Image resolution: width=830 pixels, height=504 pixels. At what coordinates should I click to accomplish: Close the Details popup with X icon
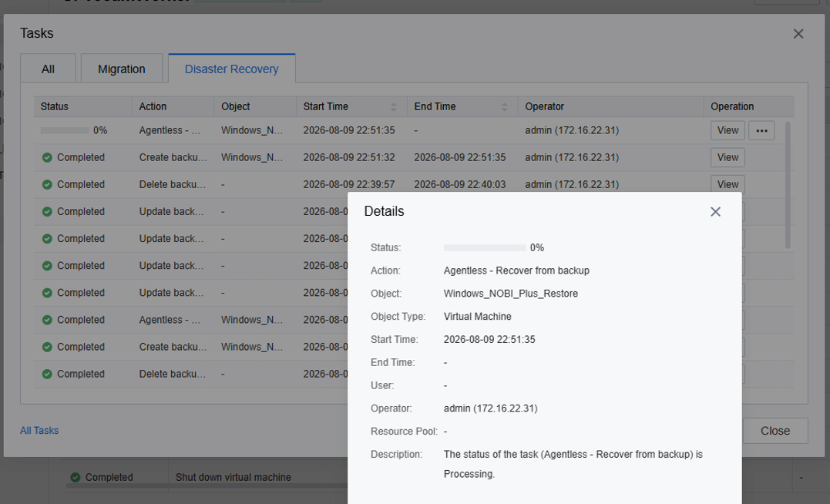pos(715,212)
